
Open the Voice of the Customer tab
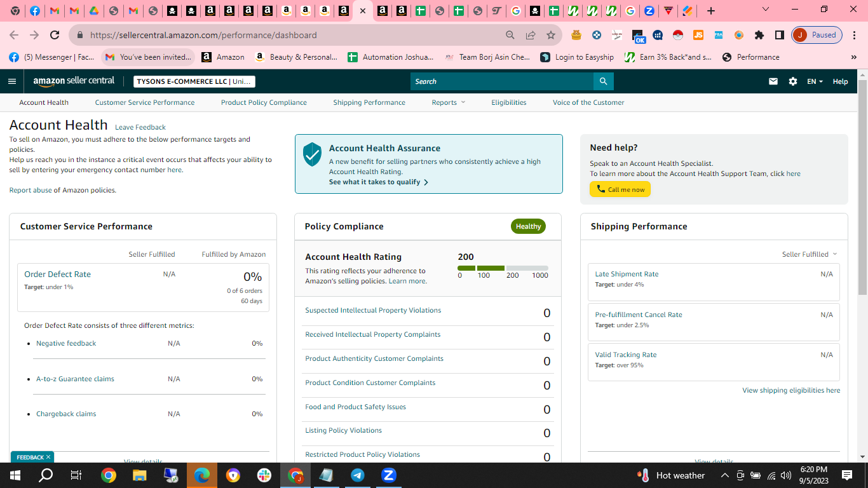(x=588, y=102)
